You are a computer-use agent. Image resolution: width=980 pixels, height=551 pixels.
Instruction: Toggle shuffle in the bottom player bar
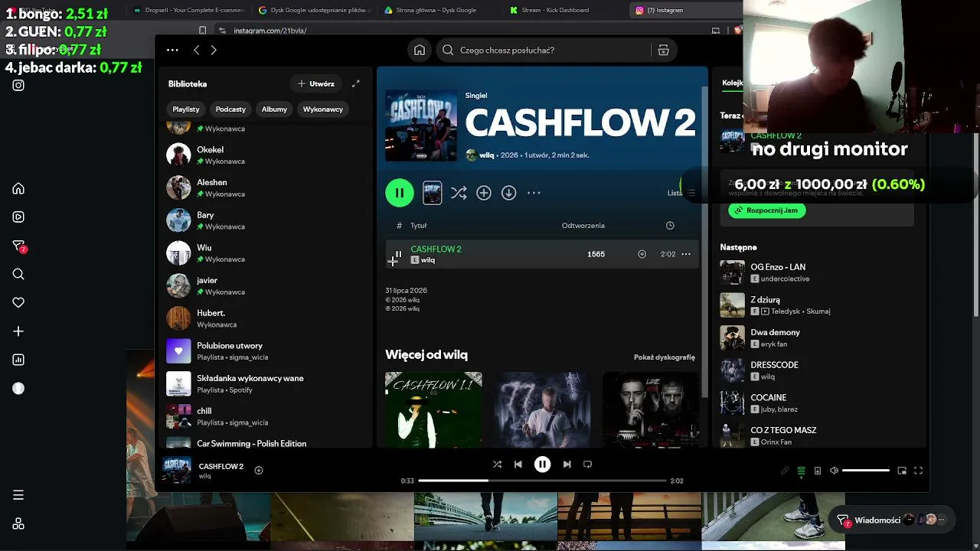[x=497, y=464]
